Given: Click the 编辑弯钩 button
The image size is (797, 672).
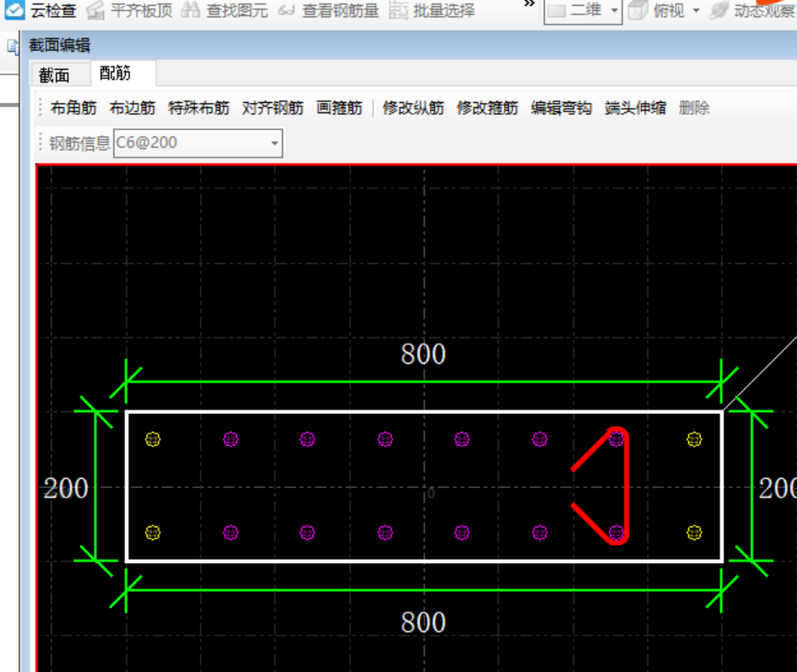Looking at the screenshot, I should point(561,108).
